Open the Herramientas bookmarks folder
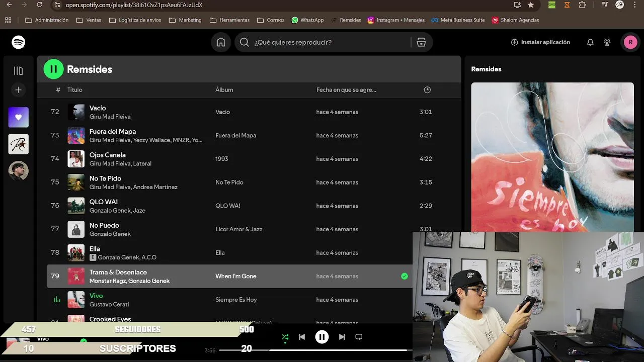Image resolution: width=644 pixels, height=362 pixels. (229, 20)
